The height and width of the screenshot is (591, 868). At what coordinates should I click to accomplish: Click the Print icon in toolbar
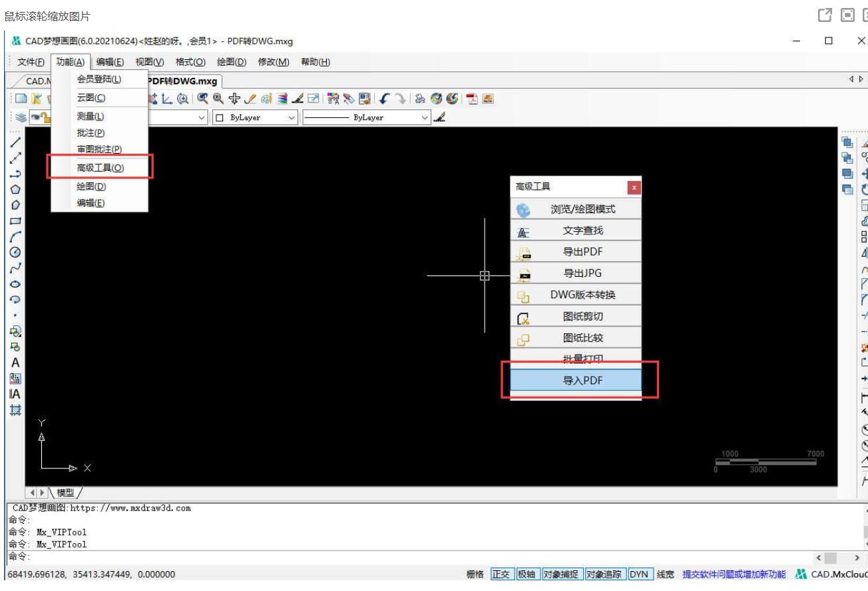421,99
